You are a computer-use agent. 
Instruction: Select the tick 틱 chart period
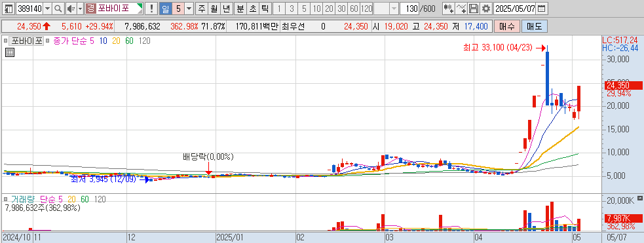click(265, 9)
